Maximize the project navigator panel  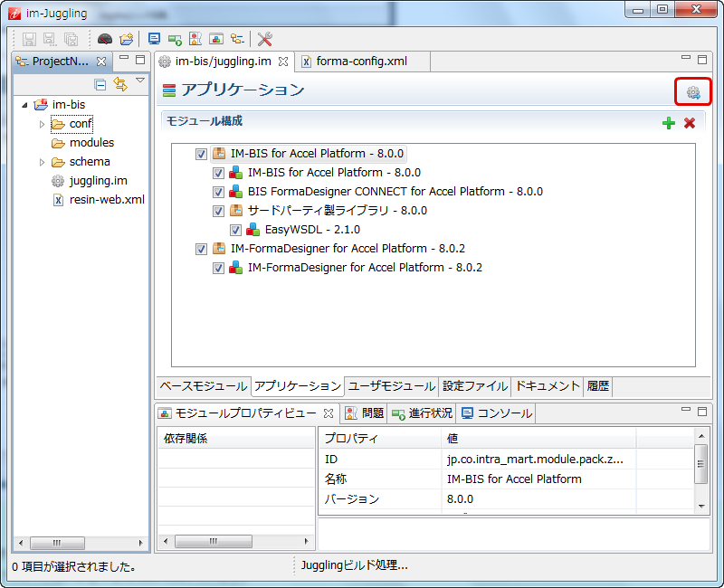tap(140, 60)
